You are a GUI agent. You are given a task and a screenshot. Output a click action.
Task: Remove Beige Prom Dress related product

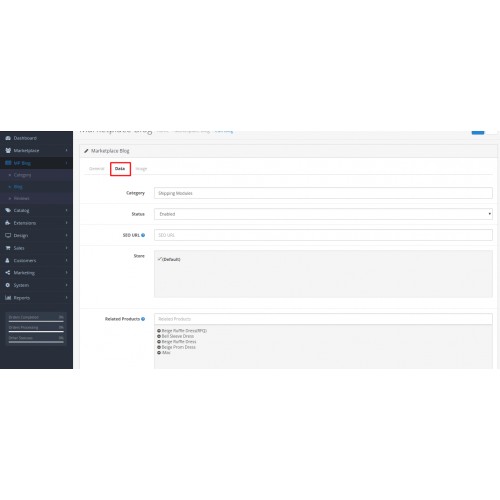click(159, 347)
